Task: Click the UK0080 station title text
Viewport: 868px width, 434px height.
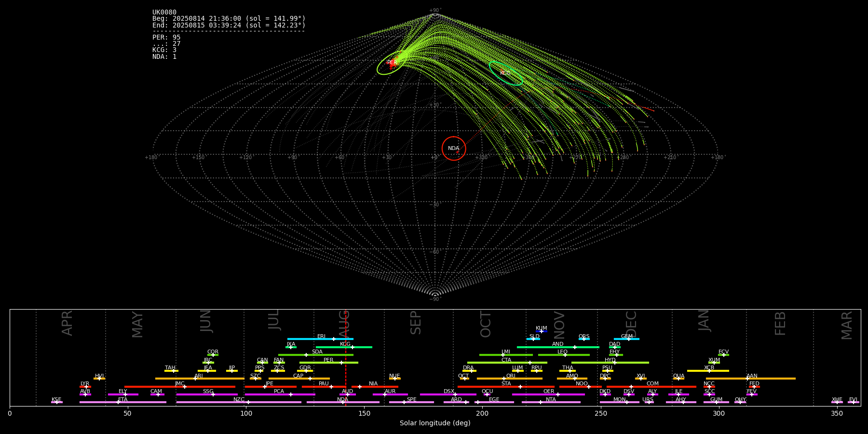Action: (164, 13)
